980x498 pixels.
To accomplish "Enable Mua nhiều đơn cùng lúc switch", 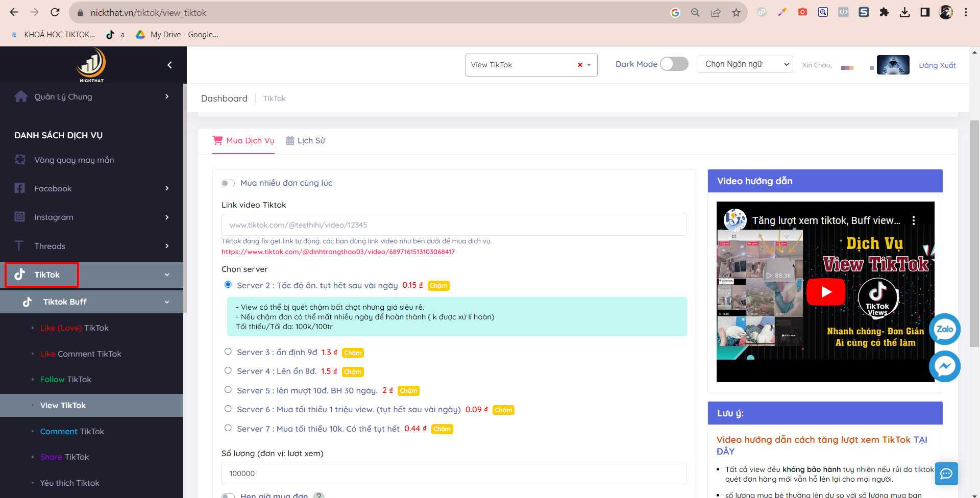I will click(x=228, y=183).
